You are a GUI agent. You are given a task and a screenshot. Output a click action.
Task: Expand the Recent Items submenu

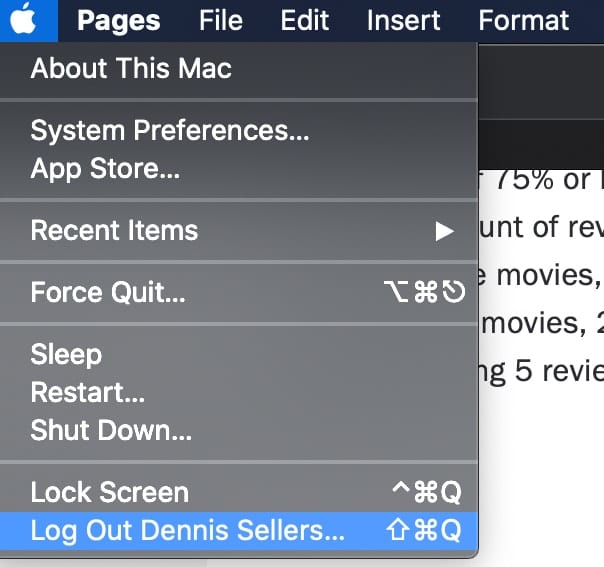114,231
